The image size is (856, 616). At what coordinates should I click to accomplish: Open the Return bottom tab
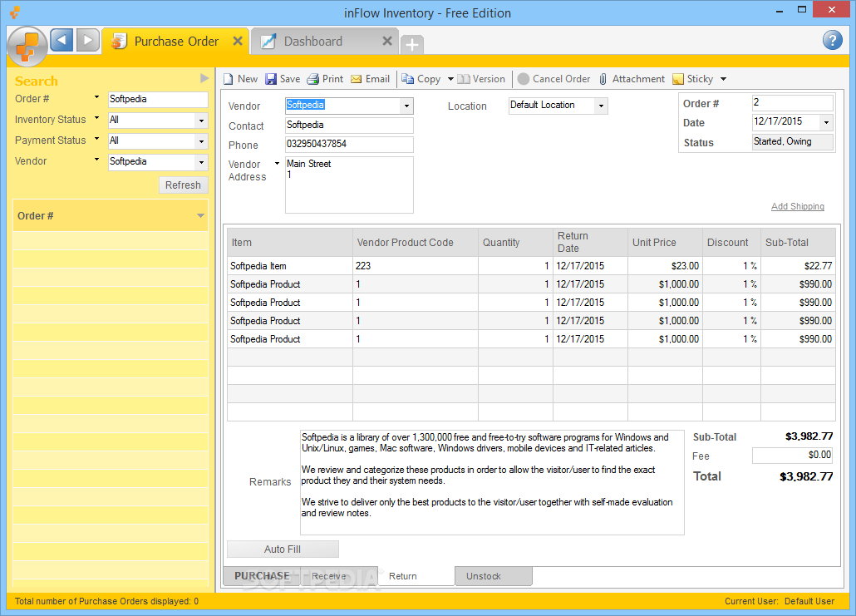click(x=416, y=576)
